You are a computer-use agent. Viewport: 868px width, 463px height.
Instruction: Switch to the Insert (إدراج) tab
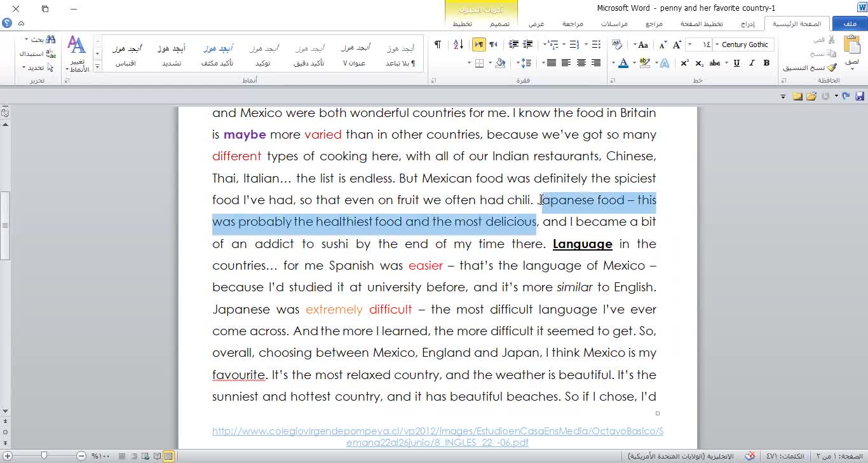749,24
